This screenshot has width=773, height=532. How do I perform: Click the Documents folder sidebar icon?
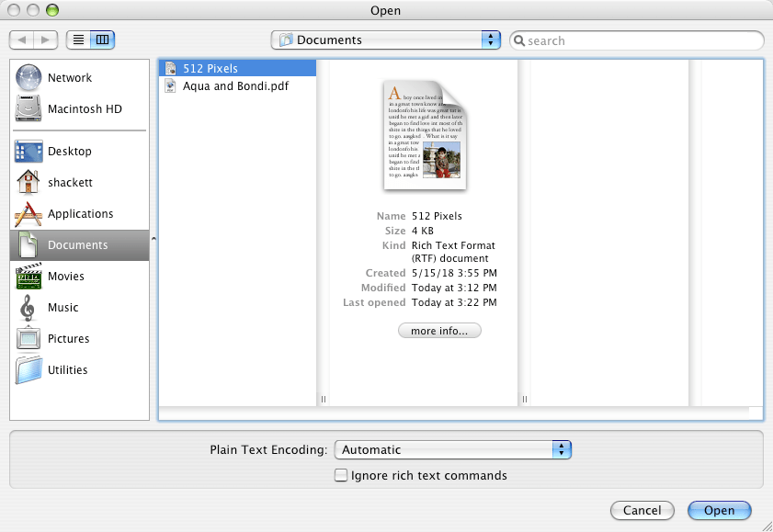(x=28, y=244)
